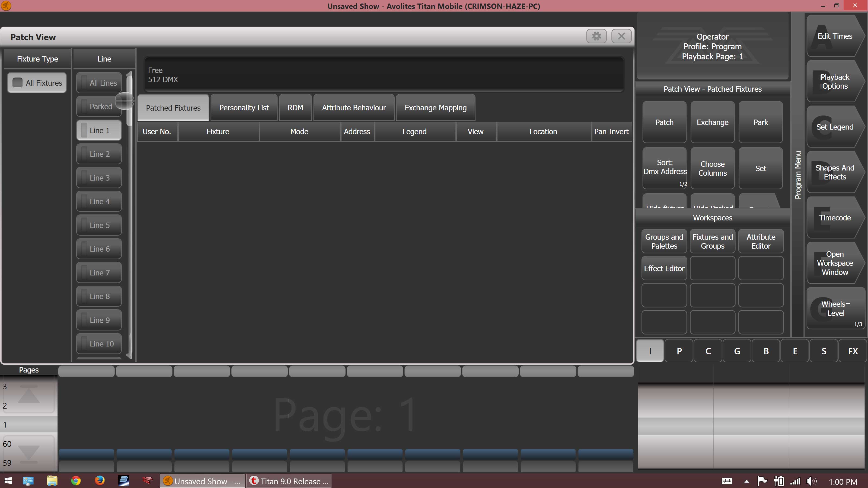Open the Attribute Editor workspace

click(x=761, y=241)
